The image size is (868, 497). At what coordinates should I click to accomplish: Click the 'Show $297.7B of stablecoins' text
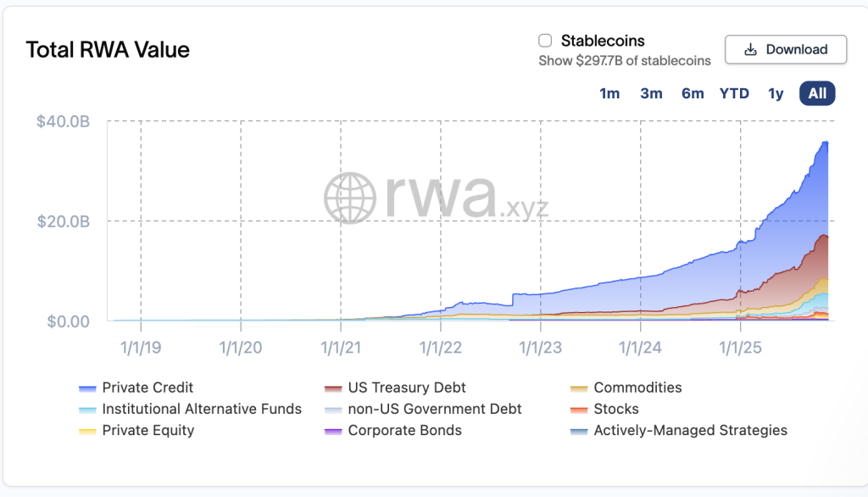624,61
